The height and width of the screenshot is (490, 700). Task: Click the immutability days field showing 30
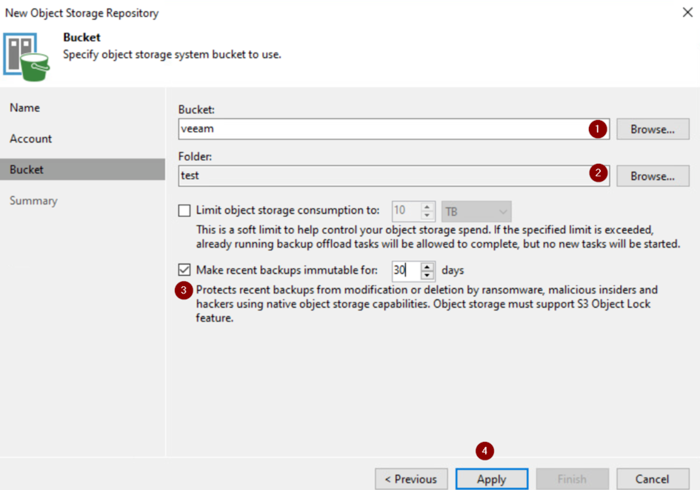(406, 270)
